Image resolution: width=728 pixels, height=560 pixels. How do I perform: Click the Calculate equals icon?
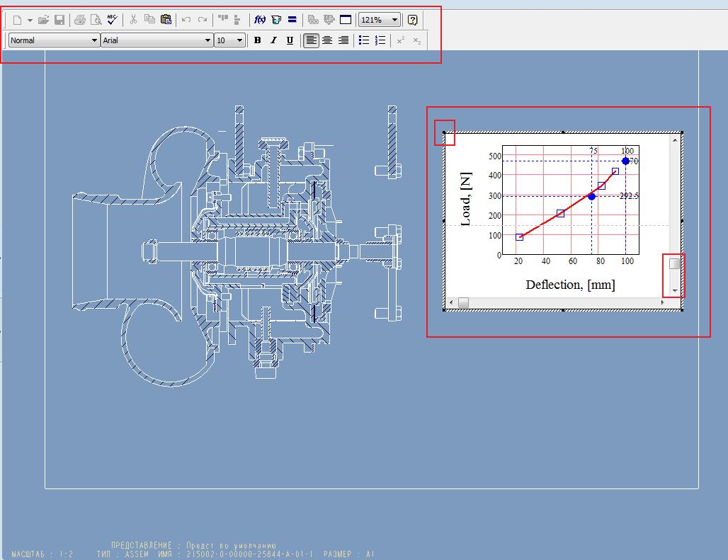pyautogui.click(x=292, y=20)
